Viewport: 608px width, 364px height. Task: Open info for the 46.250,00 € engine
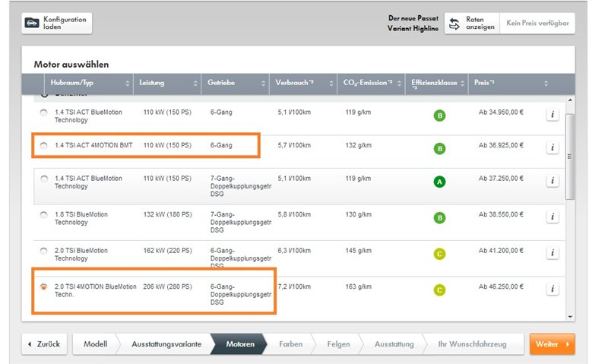point(553,289)
